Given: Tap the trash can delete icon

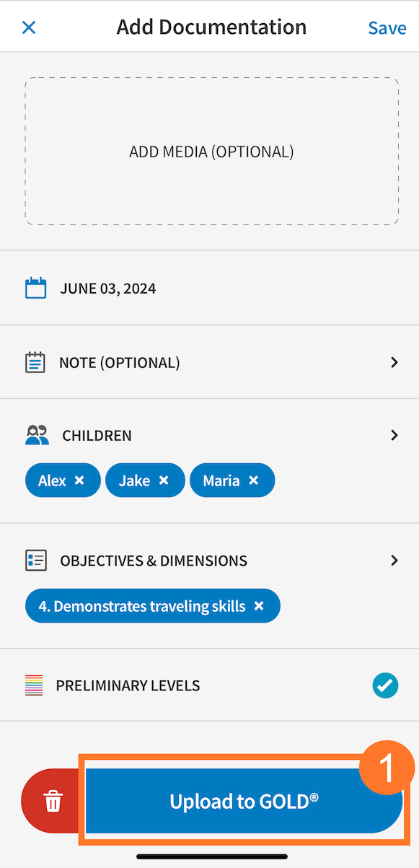Looking at the screenshot, I should pos(50,801).
